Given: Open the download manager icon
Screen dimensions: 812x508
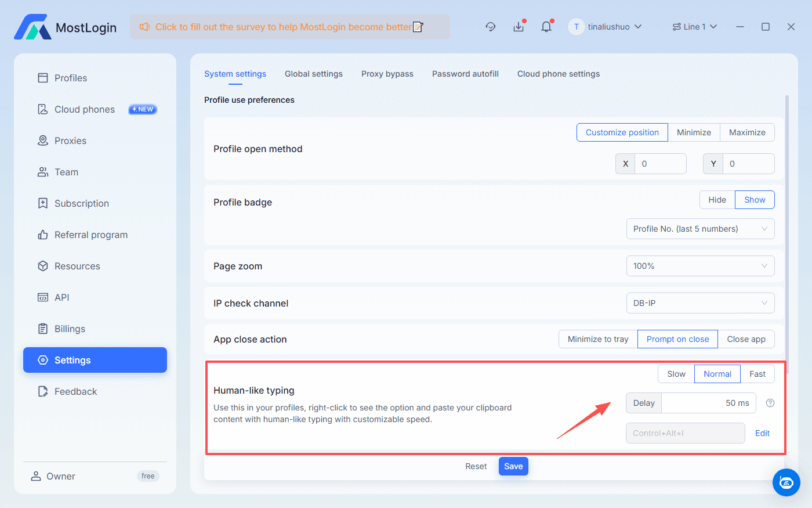Looking at the screenshot, I should [x=518, y=26].
